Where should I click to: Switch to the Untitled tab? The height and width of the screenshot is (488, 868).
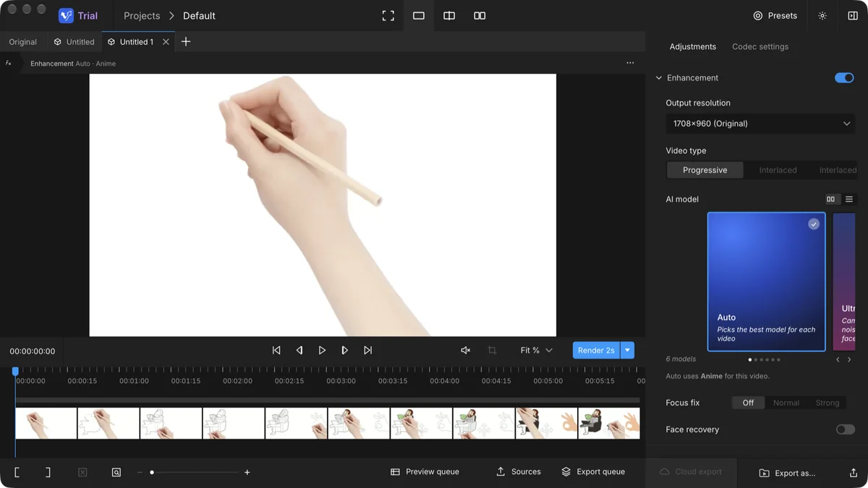[x=75, y=42]
